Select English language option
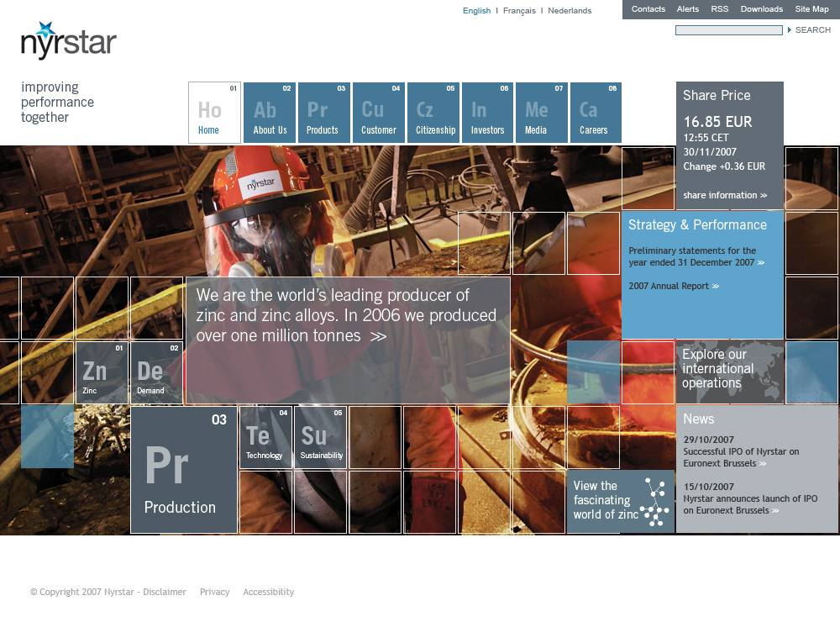 [x=476, y=11]
